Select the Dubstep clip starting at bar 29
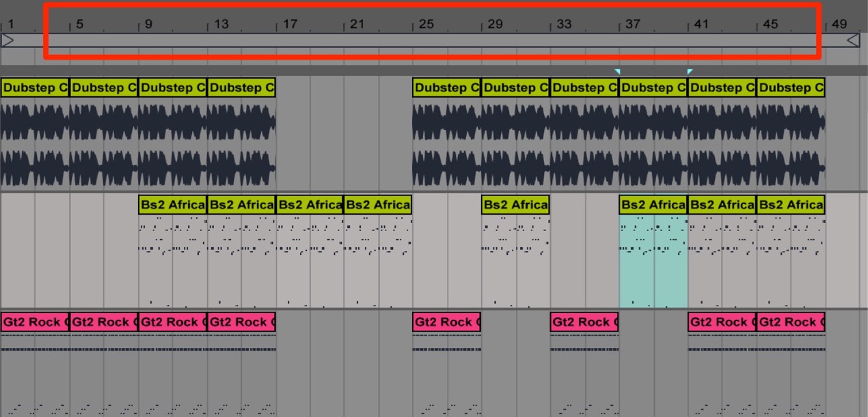The image size is (868, 417). click(x=516, y=88)
